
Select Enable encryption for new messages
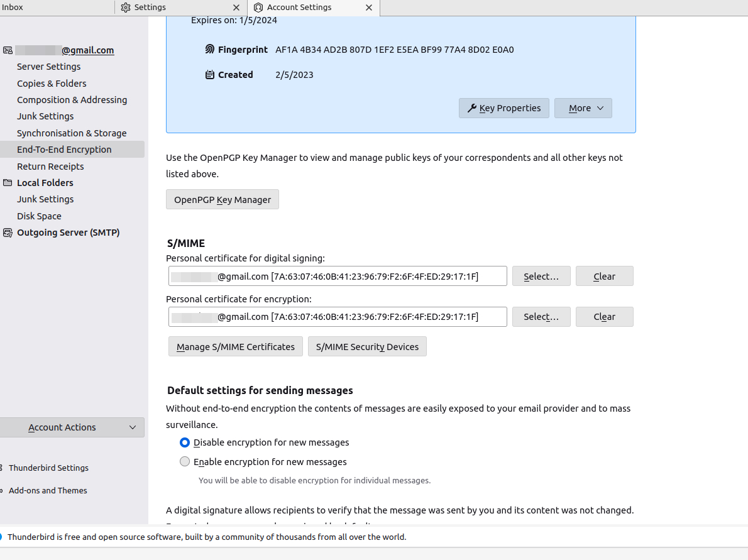coord(185,462)
